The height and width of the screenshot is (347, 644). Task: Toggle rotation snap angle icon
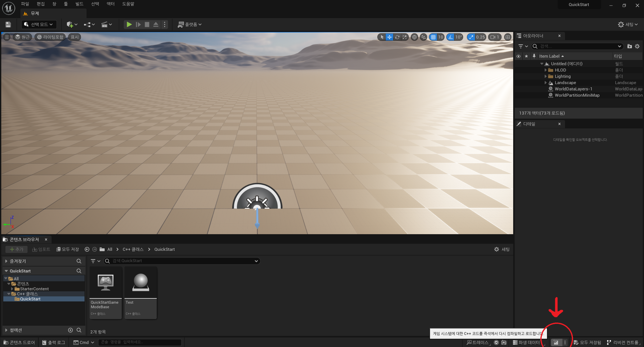click(451, 37)
